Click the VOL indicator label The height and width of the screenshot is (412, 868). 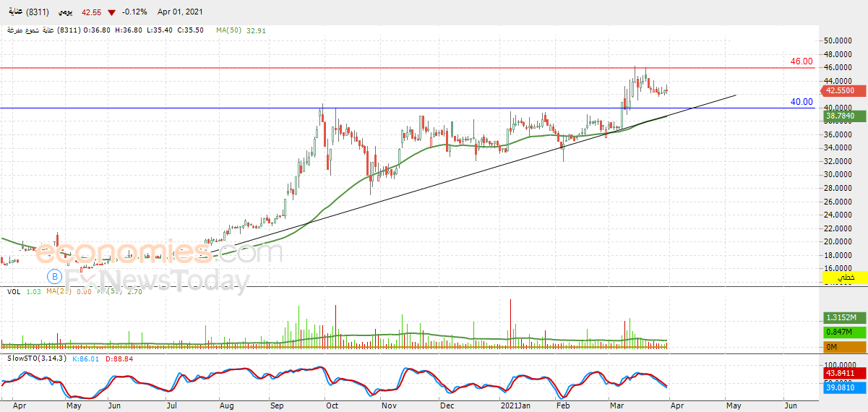point(13,291)
